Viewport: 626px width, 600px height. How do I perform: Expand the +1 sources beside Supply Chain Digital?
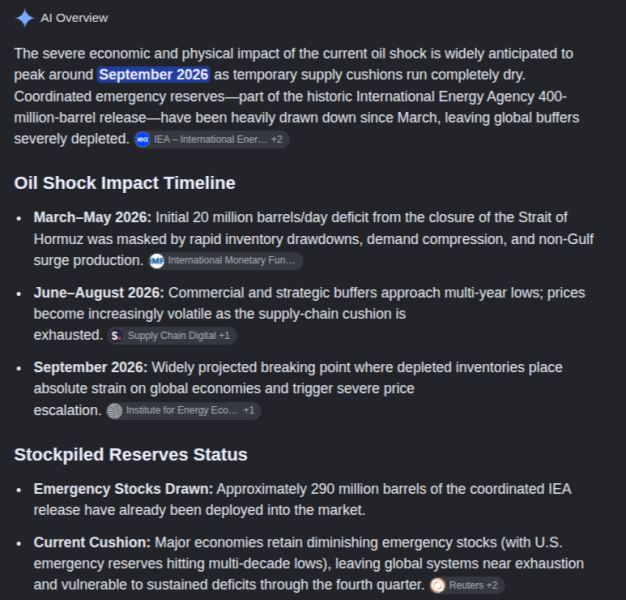[x=224, y=336]
